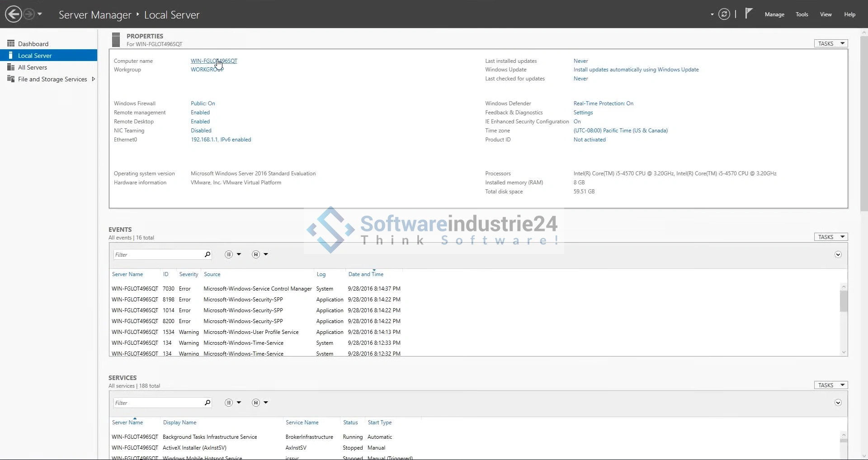Open the Services saved queries icon

(x=256, y=403)
